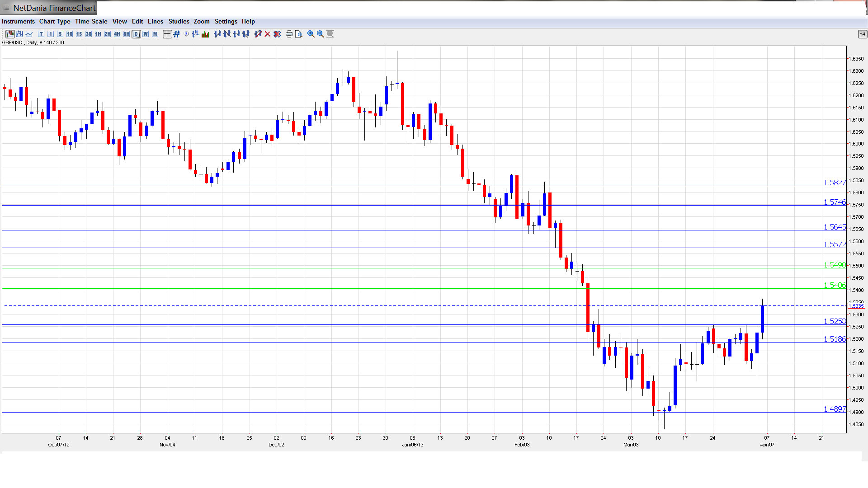Switch to line chart type icon
The image size is (868, 488).
[29, 34]
